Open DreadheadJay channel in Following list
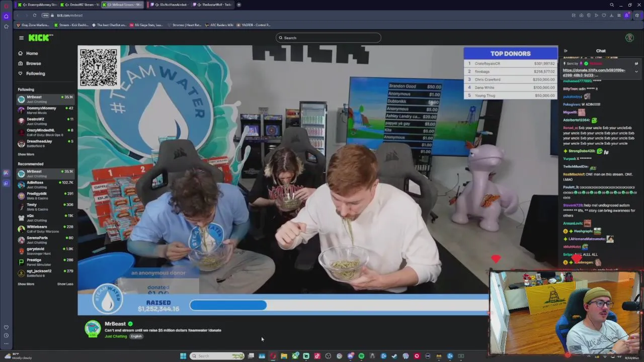 [x=45, y=143]
